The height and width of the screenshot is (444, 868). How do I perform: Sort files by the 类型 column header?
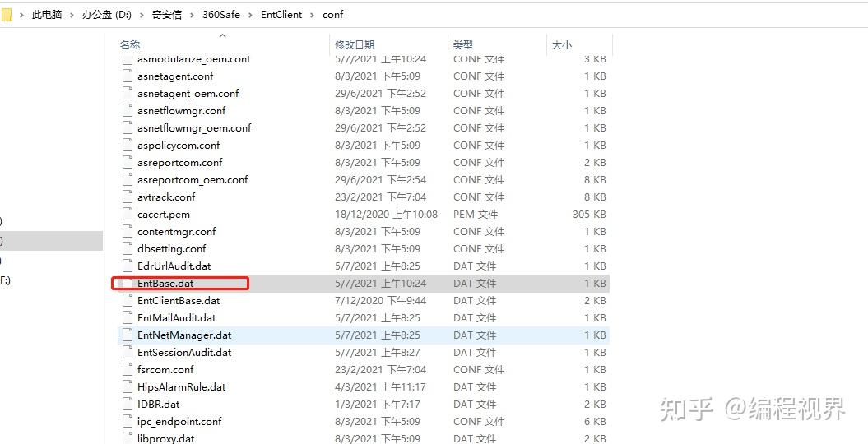click(462, 44)
